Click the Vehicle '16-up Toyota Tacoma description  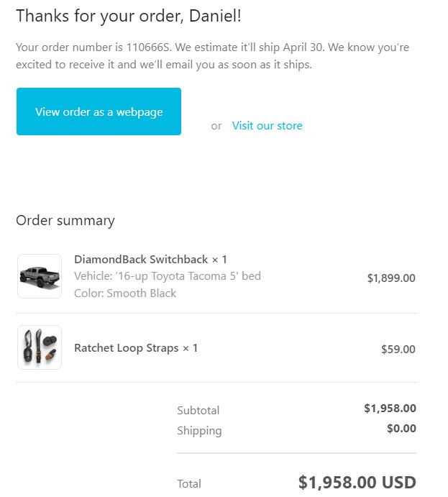[x=168, y=276]
